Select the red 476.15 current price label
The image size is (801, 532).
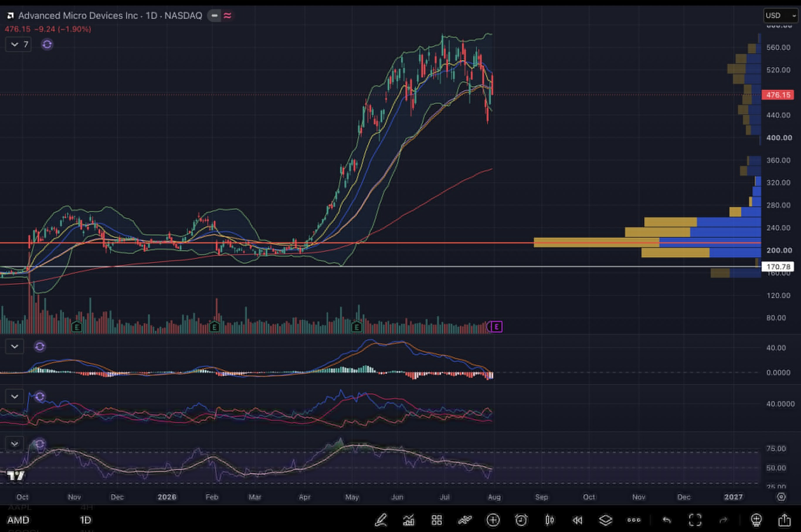[778, 95]
